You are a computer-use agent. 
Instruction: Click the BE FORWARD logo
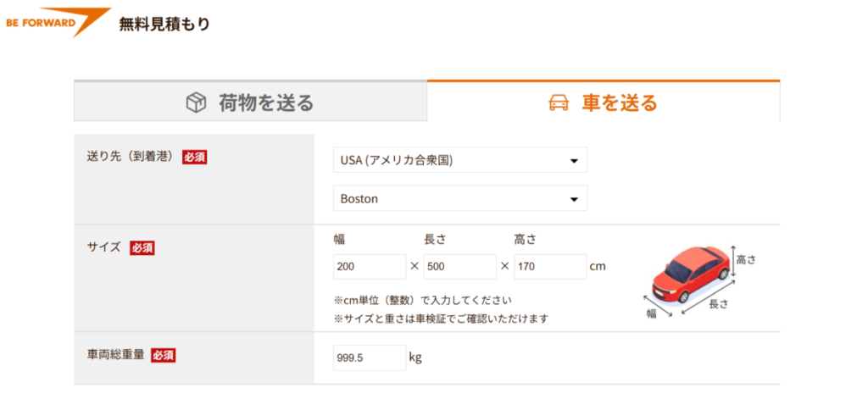[x=57, y=21]
